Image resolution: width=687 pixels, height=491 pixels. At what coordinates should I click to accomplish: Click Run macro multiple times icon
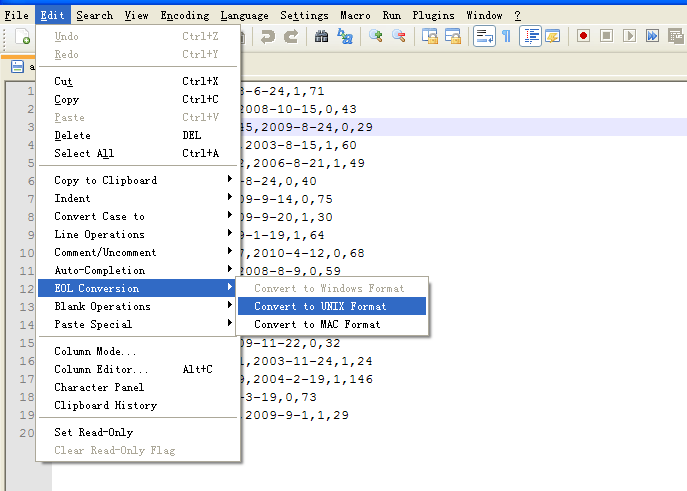click(x=652, y=37)
